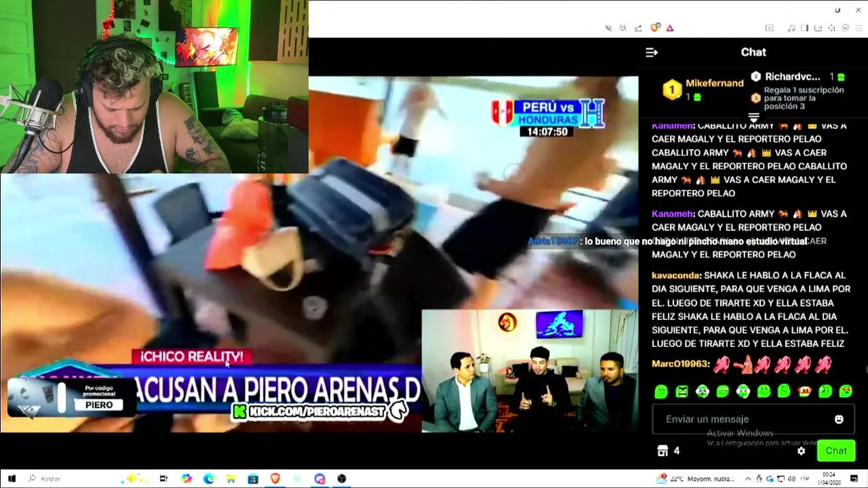Click the Chat panel header title
The height and width of the screenshot is (488, 868).
point(753,52)
